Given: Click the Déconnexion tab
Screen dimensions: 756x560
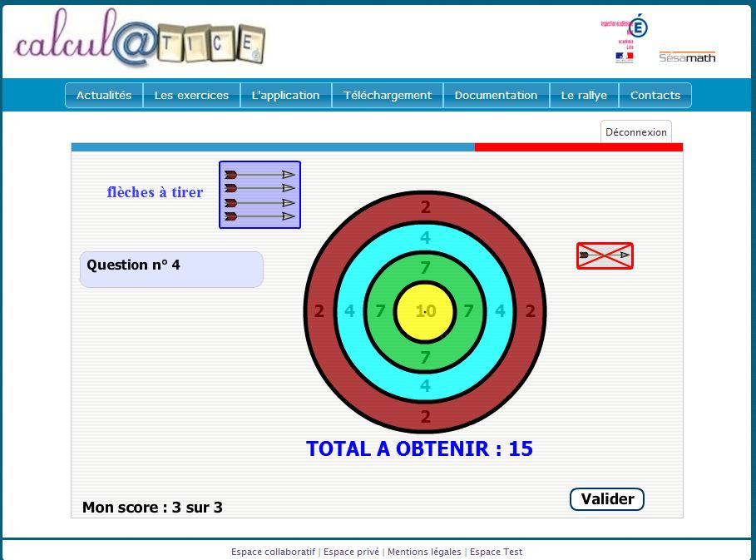Looking at the screenshot, I should (636, 132).
